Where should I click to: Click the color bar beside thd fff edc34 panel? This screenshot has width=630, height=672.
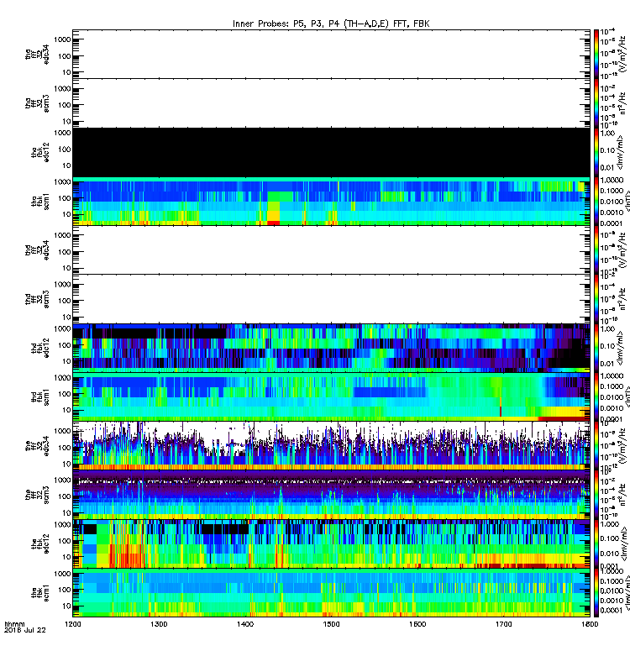[x=596, y=249]
